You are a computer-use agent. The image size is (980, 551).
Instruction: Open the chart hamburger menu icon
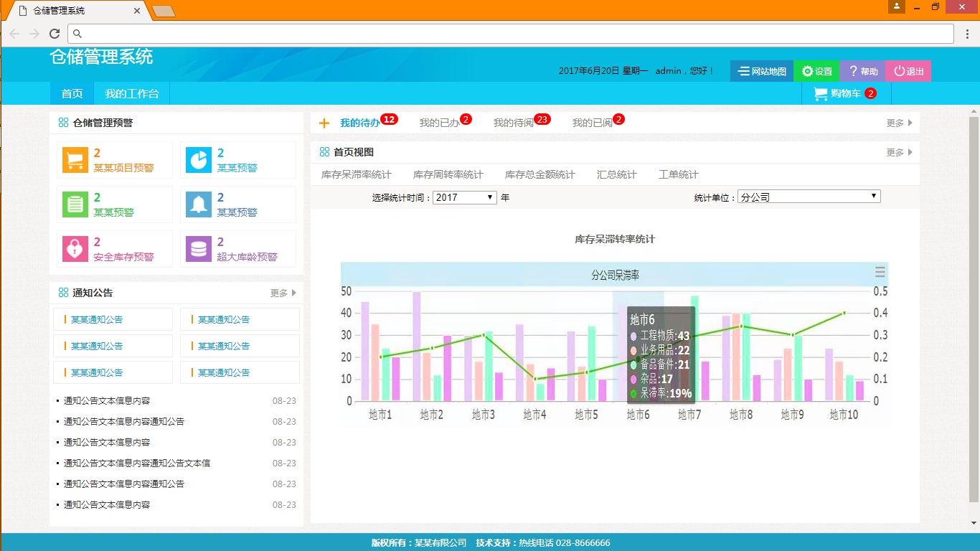click(880, 273)
